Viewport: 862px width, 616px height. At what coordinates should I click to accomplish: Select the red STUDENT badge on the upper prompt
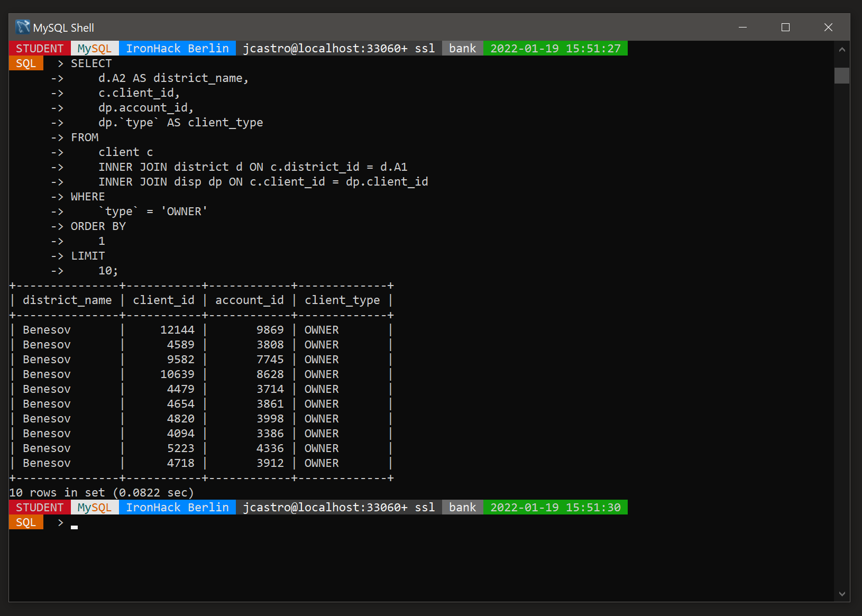(x=39, y=48)
